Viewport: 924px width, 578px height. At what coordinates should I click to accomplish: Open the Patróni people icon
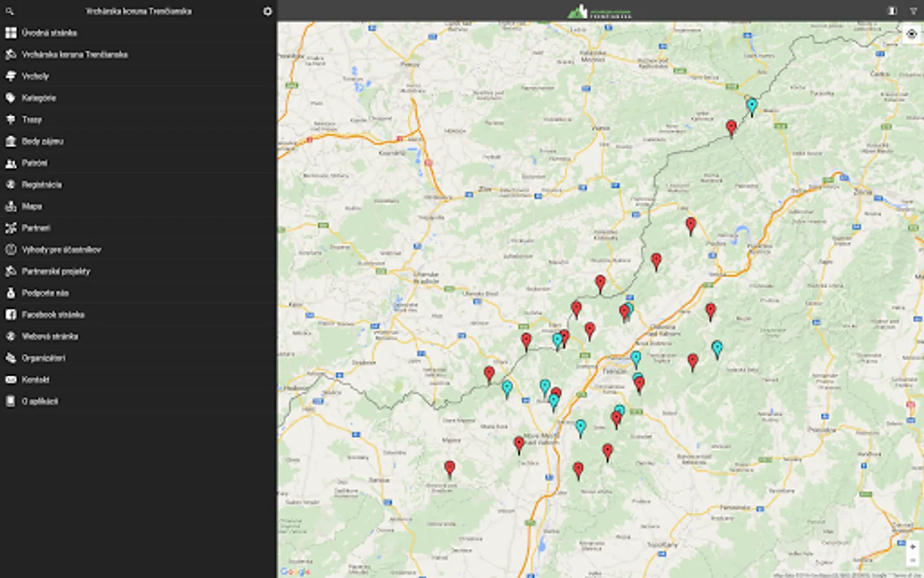pos(10,163)
